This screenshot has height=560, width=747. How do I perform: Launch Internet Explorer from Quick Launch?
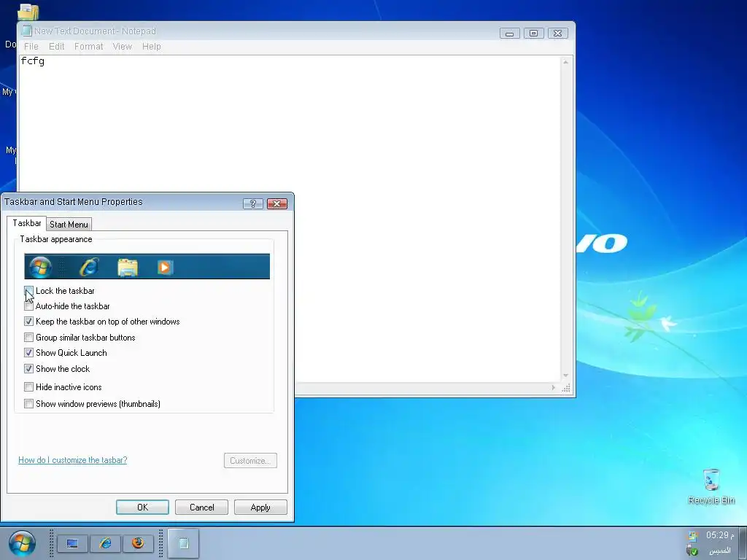click(x=105, y=543)
